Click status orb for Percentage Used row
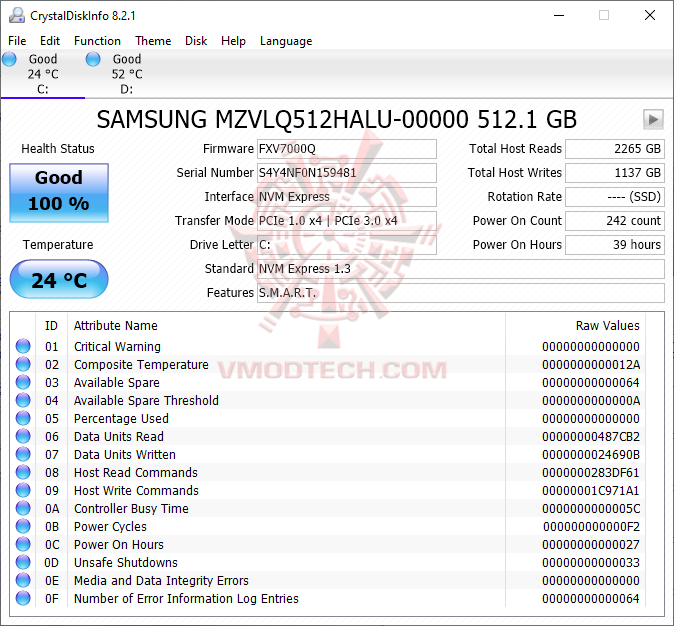 pos(23,418)
